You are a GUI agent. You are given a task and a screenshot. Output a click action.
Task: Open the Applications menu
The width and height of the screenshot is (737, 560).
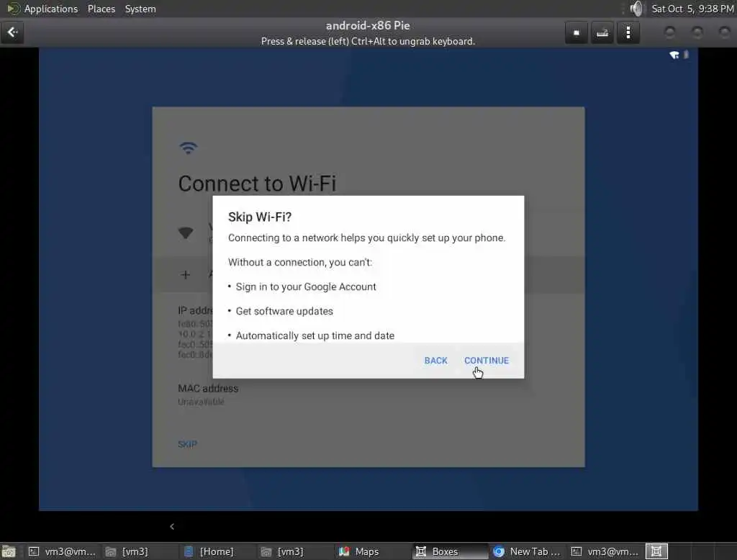51,9
